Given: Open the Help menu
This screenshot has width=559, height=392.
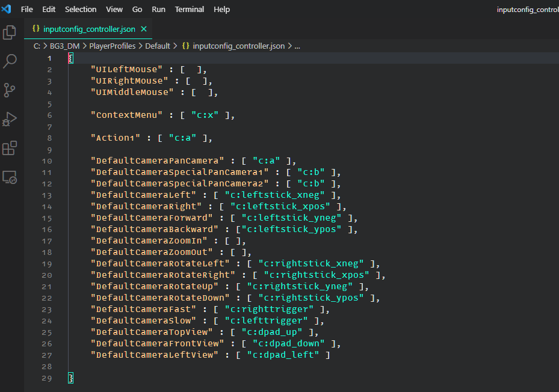Looking at the screenshot, I should click(x=222, y=10).
